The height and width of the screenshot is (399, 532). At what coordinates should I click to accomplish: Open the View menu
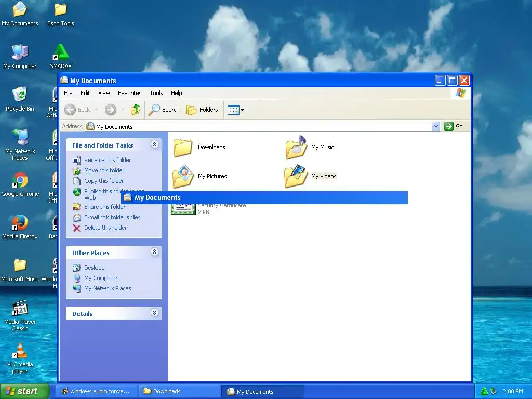[104, 93]
